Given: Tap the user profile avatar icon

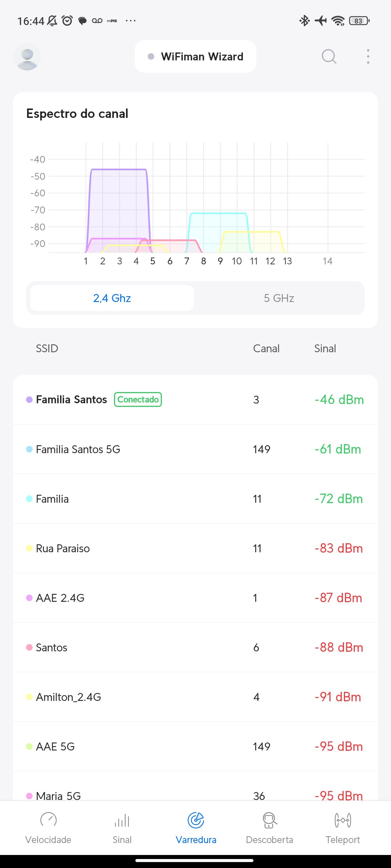Looking at the screenshot, I should 27,57.
